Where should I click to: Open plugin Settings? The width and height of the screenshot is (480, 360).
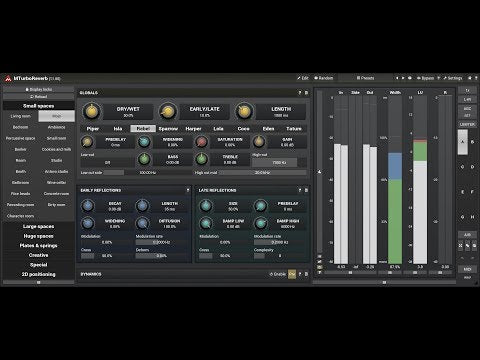pos(452,78)
